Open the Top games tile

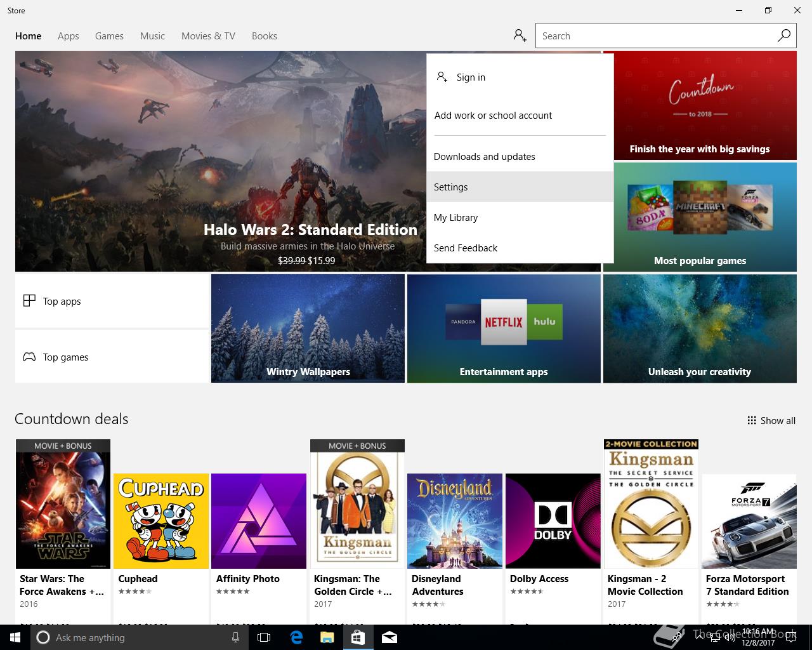112,357
